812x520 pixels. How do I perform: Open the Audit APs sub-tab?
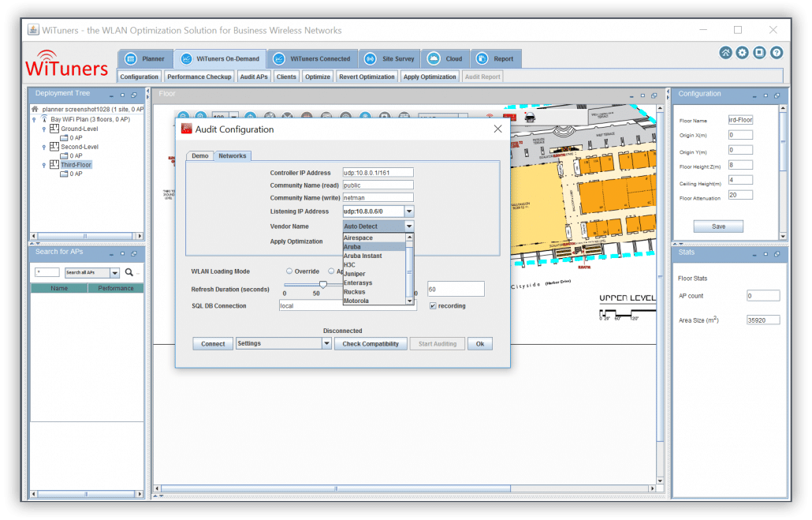254,77
